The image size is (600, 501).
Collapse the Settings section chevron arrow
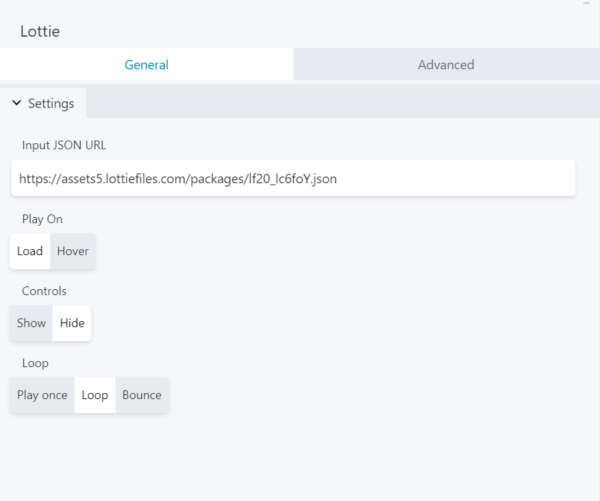[16, 103]
